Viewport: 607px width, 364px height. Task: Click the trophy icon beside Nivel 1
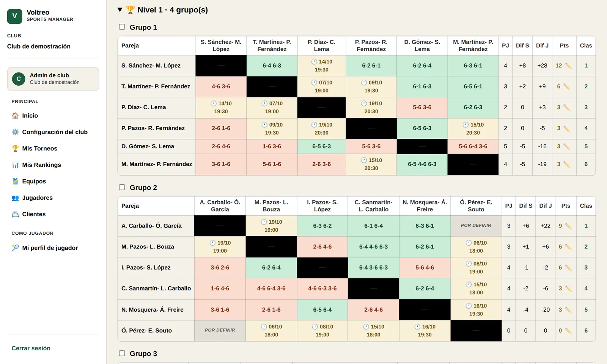(130, 10)
